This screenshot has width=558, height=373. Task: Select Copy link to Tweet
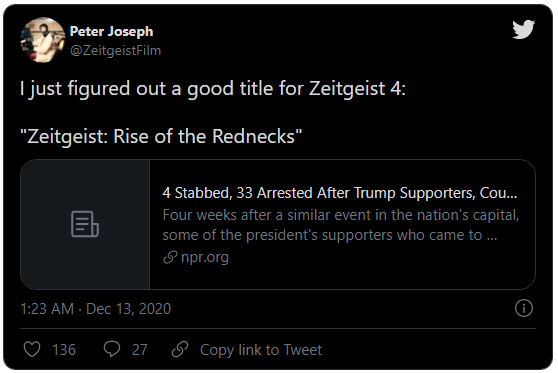pos(261,350)
